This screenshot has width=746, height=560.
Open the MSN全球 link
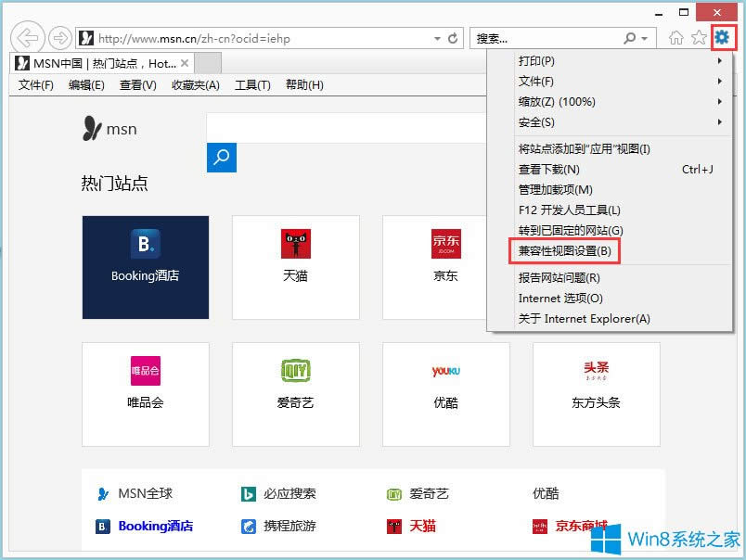coord(145,493)
